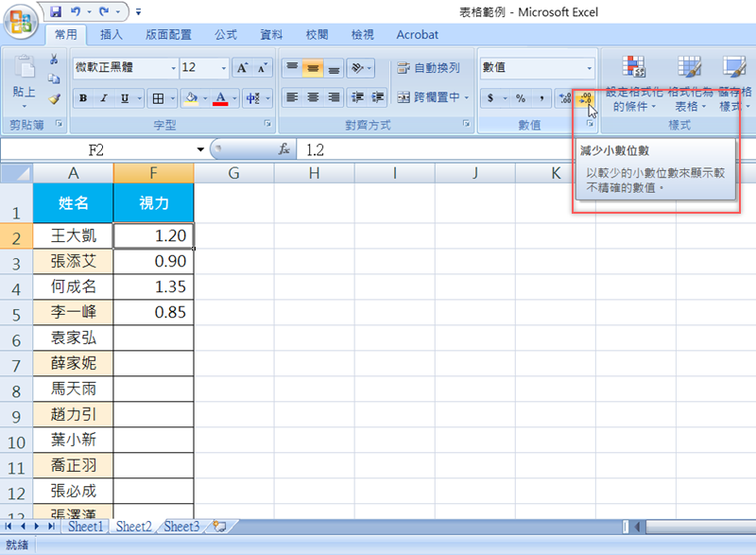Open the font size dropdown
This screenshot has width=756, height=555.
pos(223,68)
